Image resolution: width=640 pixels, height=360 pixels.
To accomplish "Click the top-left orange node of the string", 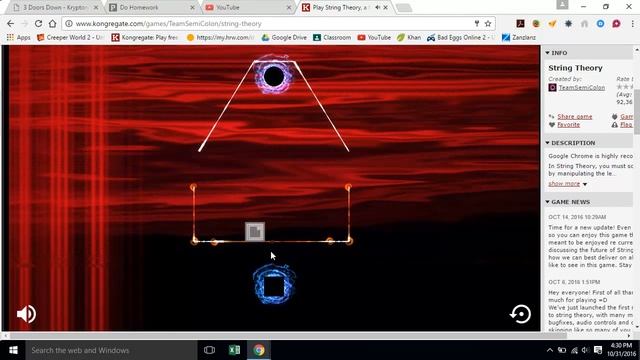I will 193,187.
